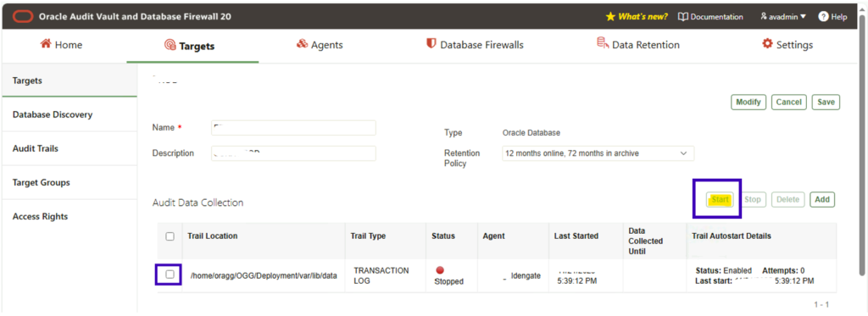Open the Retention Policy dropdown

tap(598, 153)
